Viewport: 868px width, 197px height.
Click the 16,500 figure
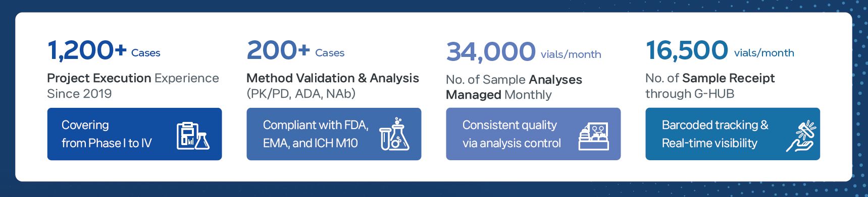point(687,50)
